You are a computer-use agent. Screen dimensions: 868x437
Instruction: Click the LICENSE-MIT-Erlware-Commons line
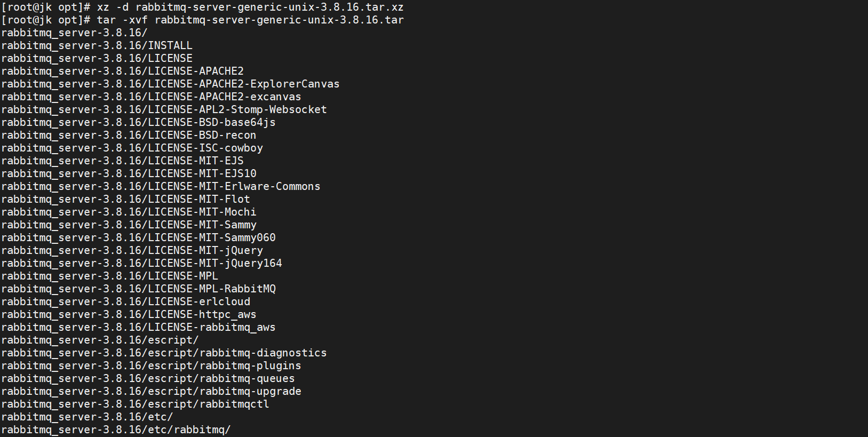pyautogui.click(x=161, y=187)
